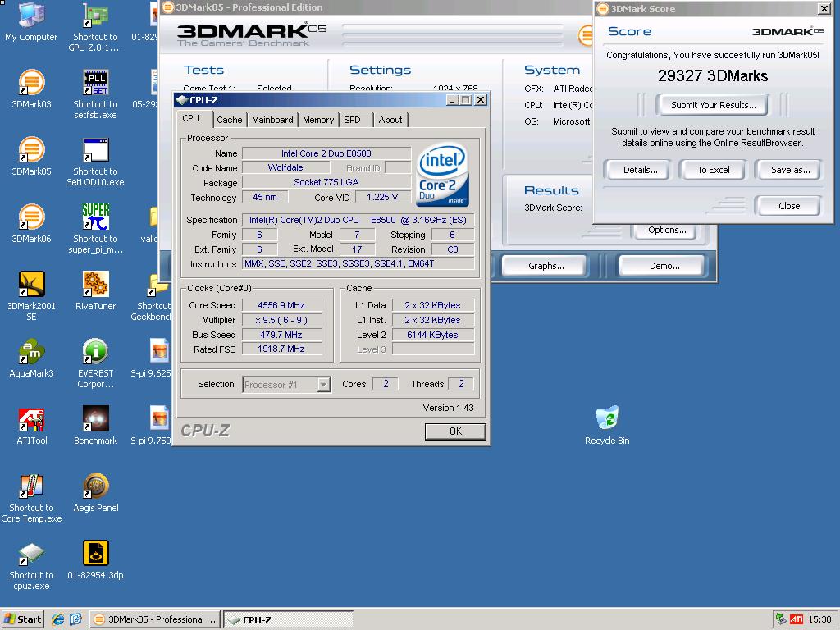This screenshot has height=630, width=840.
Task: Click the Instructions field listing MMX, SSE
Action: 358,263
